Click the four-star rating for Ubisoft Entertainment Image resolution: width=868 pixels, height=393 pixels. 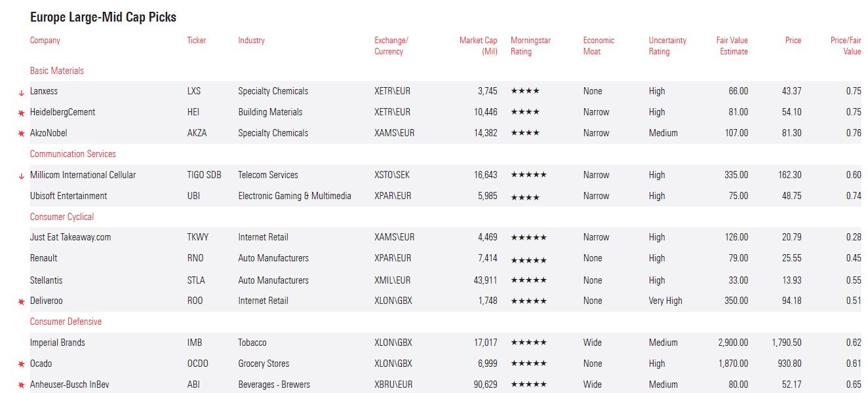pos(525,197)
